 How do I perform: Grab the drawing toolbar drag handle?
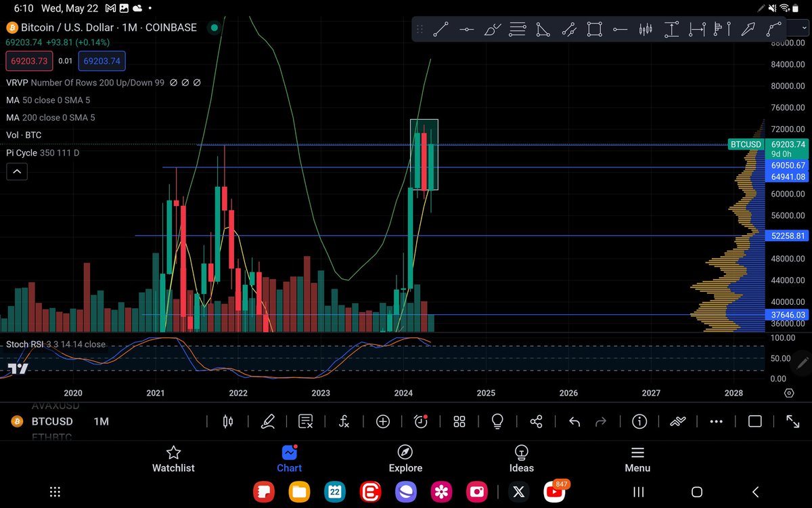coord(420,30)
